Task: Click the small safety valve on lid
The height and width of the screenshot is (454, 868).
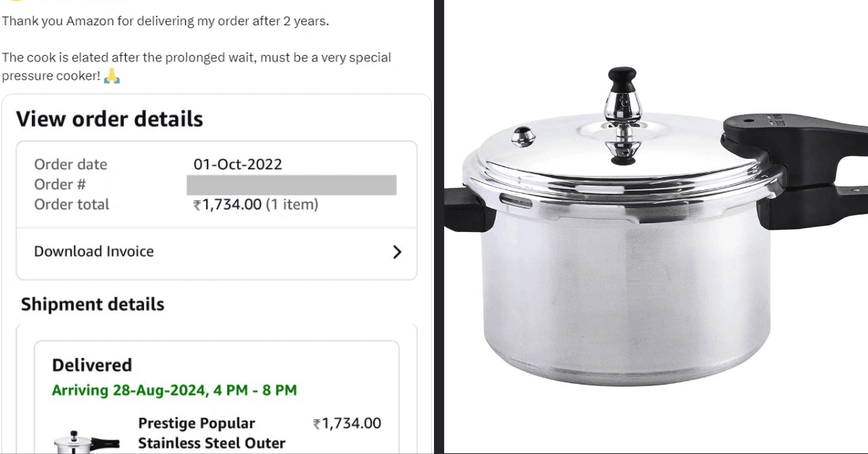Action: click(x=522, y=135)
